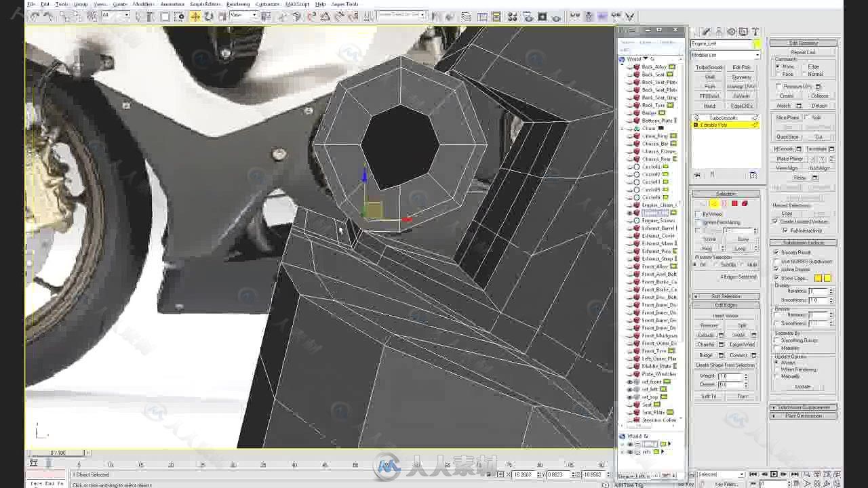Open the Graph Editors menu
The width and height of the screenshot is (868, 488).
coord(205,4)
